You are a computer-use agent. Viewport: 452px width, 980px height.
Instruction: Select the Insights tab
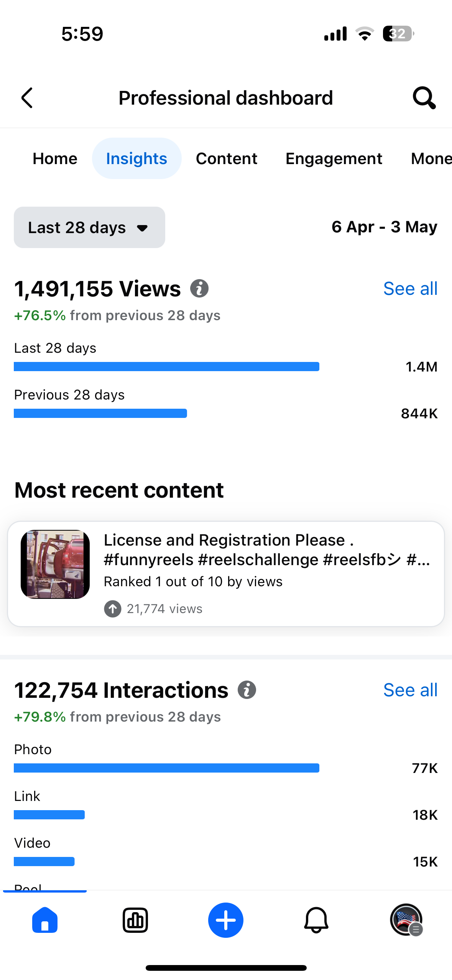[x=136, y=158]
